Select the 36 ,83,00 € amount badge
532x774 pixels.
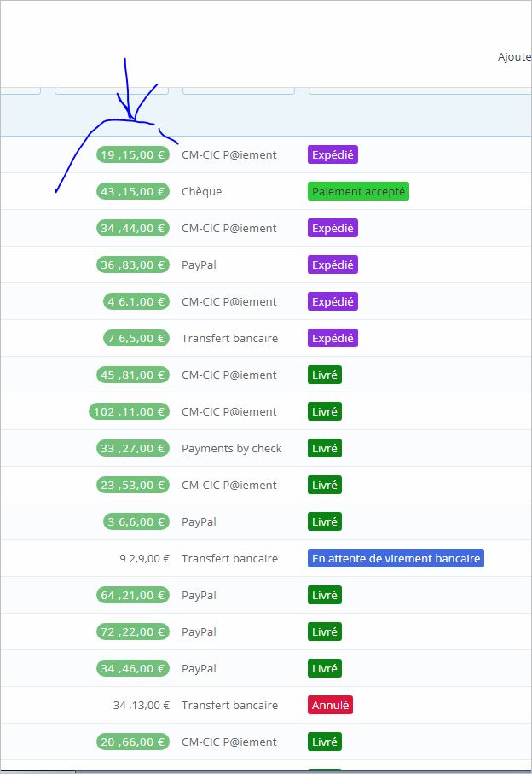tap(133, 265)
